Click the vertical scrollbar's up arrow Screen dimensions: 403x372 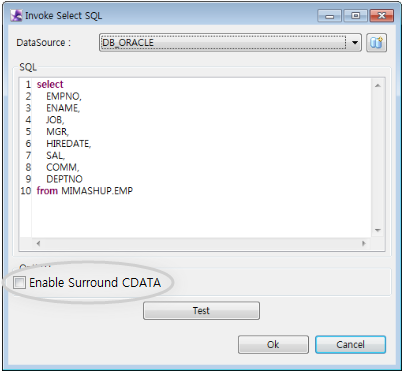tap(378, 86)
